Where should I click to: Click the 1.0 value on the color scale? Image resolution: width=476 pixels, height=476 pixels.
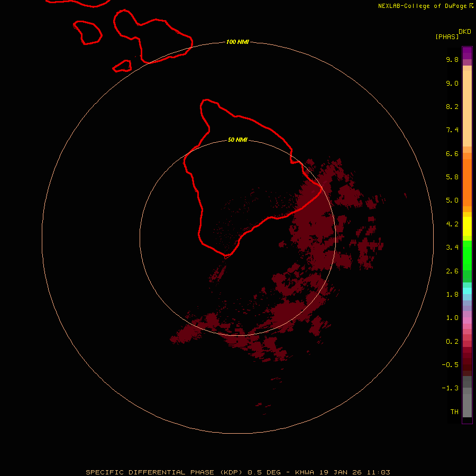click(452, 318)
